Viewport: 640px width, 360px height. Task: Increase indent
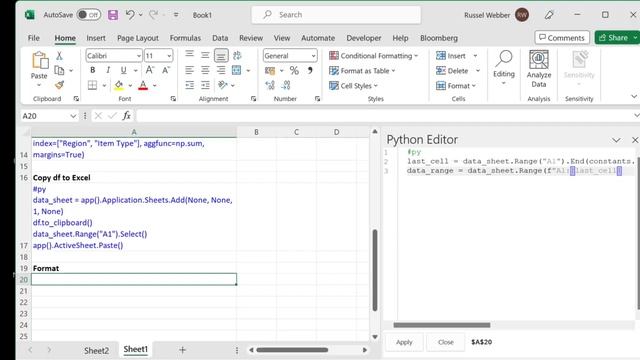pos(205,85)
